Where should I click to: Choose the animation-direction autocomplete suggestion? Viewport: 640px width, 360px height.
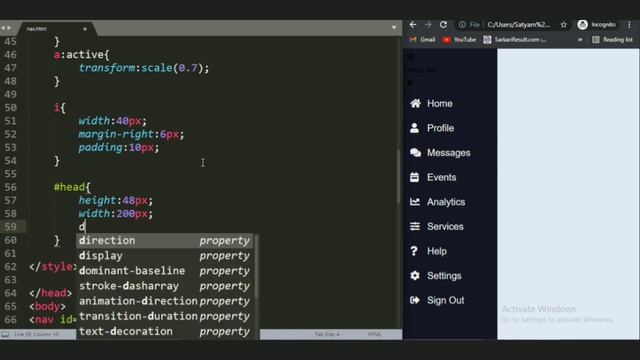[x=165, y=301]
